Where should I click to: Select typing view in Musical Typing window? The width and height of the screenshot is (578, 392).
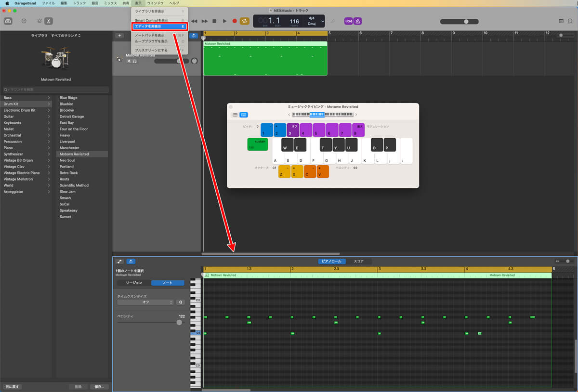point(244,115)
